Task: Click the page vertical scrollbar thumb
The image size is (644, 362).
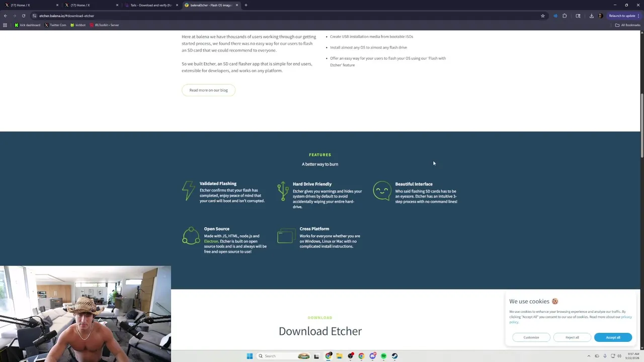Action: pos(642,126)
